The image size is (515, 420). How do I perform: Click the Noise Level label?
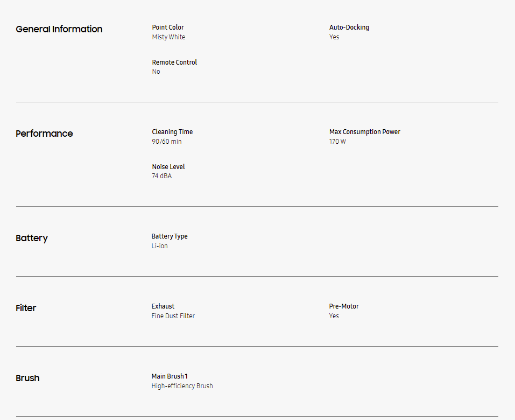click(168, 167)
